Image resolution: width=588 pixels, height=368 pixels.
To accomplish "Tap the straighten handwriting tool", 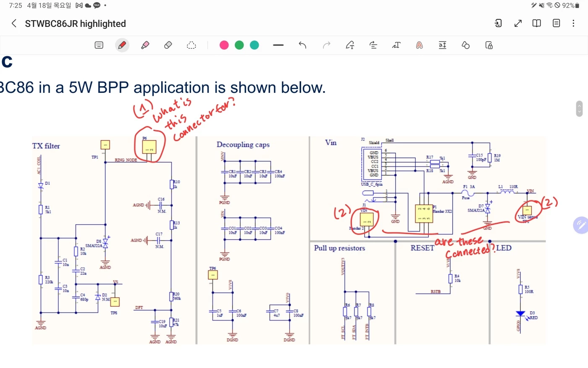I will pos(373,45).
